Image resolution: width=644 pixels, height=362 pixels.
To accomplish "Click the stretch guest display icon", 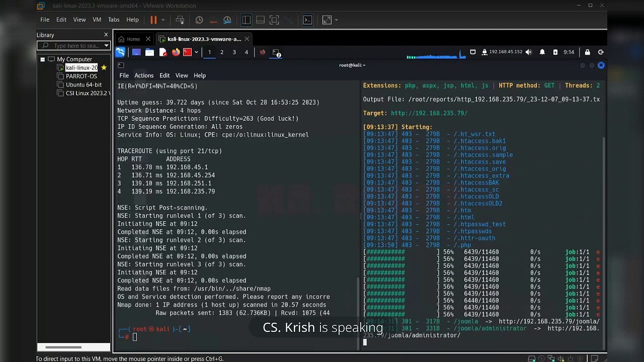I will 327,20.
